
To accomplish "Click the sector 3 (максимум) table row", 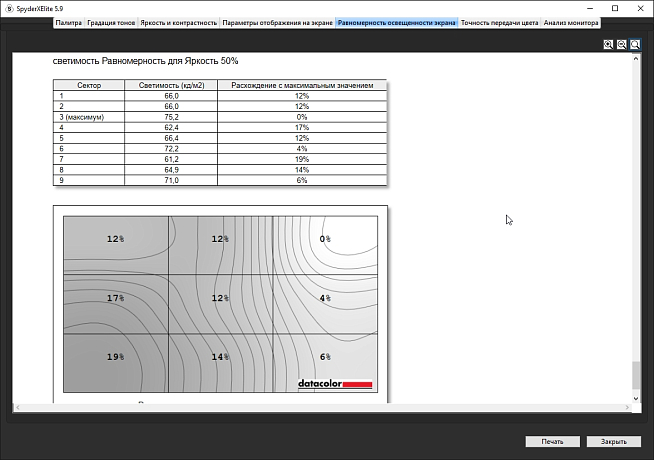I will 219,117.
